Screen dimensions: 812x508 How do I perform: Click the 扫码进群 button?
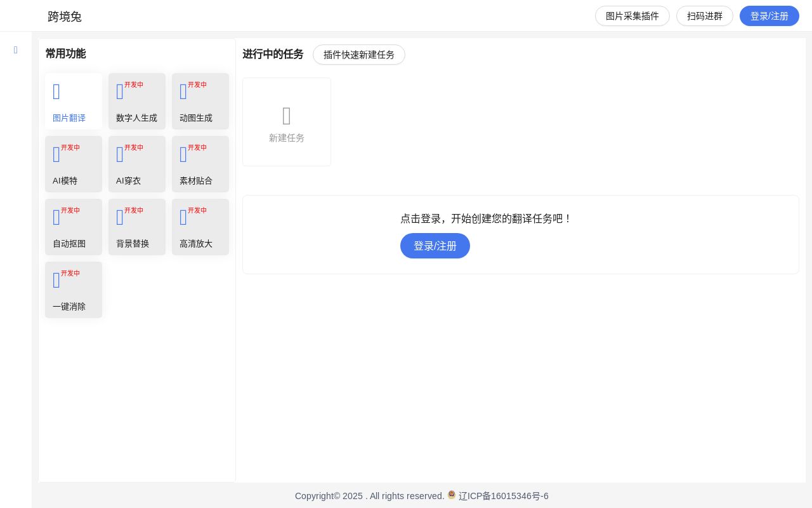[705, 16]
